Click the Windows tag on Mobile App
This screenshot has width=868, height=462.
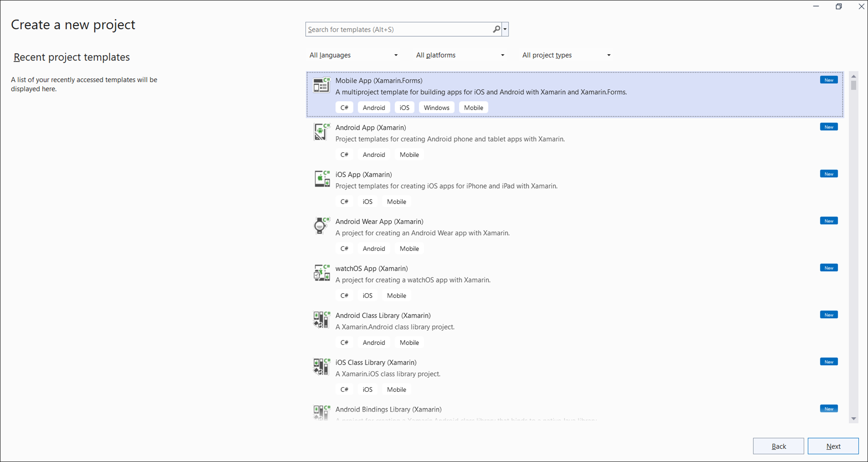tap(437, 107)
